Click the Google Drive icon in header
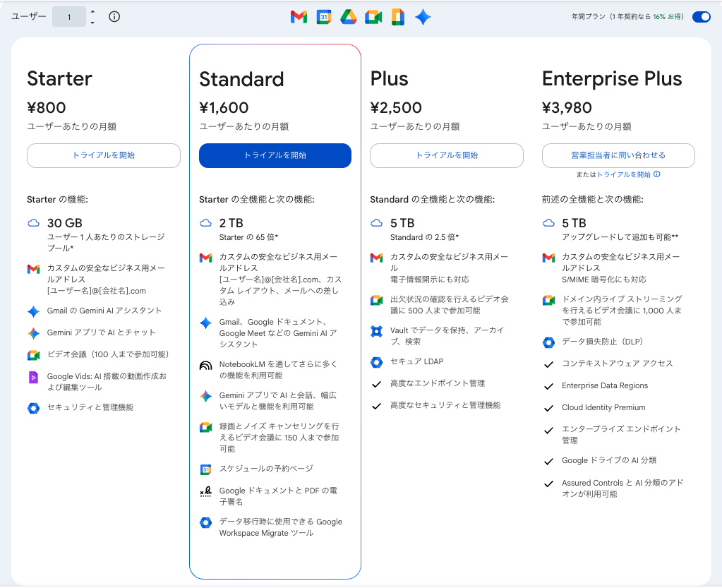Image resolution: width=722 pixels, height=588 pixels. click(x=349, y=17)
